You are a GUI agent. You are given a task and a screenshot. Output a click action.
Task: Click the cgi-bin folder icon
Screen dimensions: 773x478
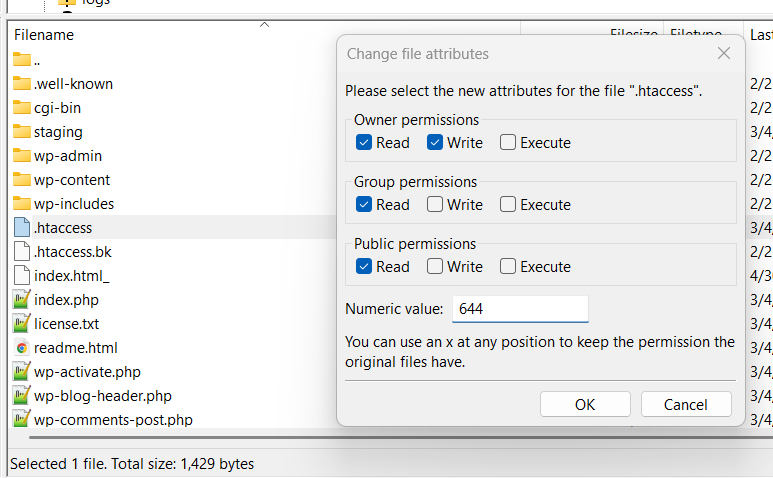pos(22,107)
